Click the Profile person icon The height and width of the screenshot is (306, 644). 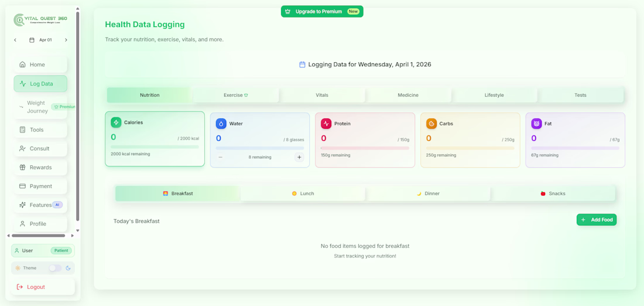23,224
